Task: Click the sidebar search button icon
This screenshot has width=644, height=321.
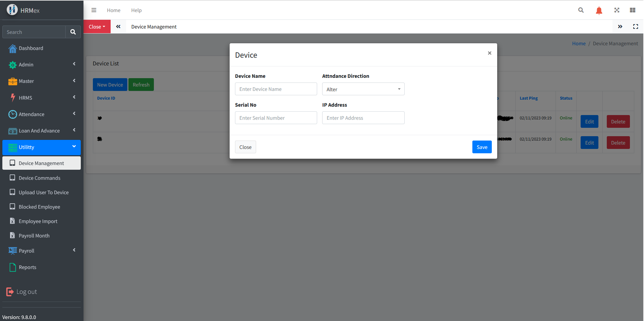Action: tap(73, 32)
